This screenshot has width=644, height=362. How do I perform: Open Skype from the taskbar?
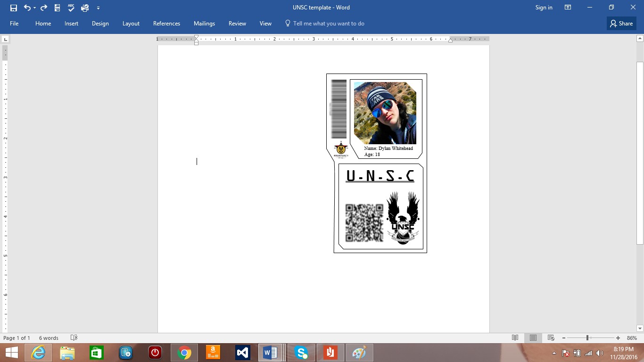point(301,353)
